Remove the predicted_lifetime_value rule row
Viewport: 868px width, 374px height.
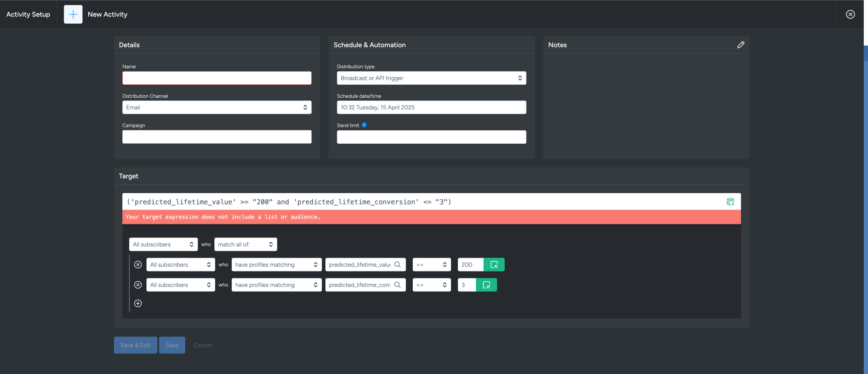138,265
